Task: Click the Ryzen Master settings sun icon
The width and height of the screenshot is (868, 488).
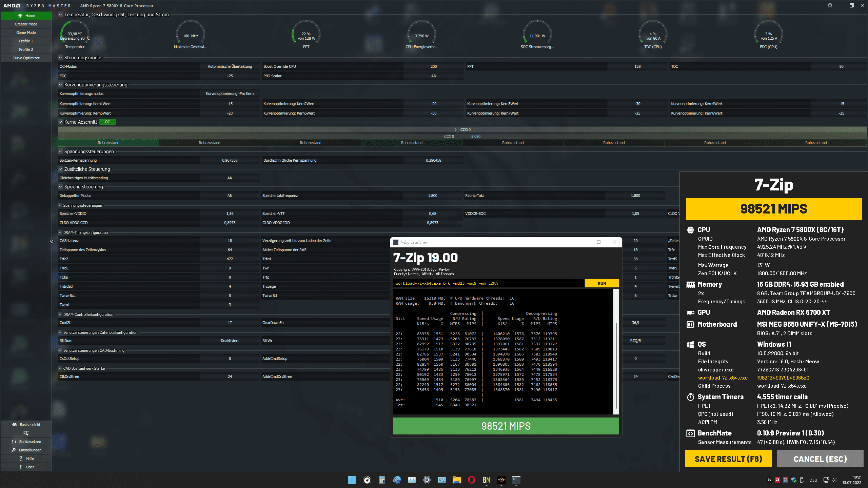Action: pyautogui.click(x=830, y=6)
